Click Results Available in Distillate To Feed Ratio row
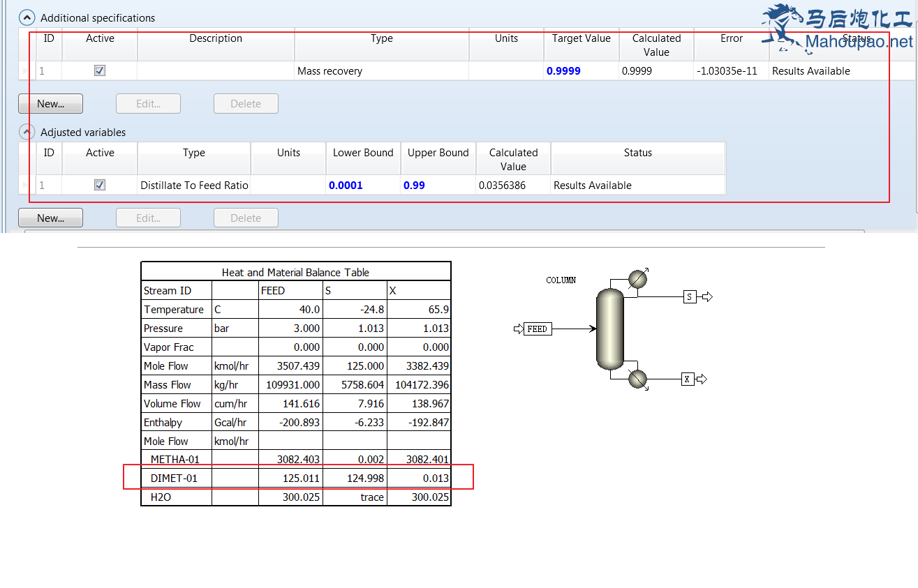This screenshot has width=918, height=588. [593, 185]
